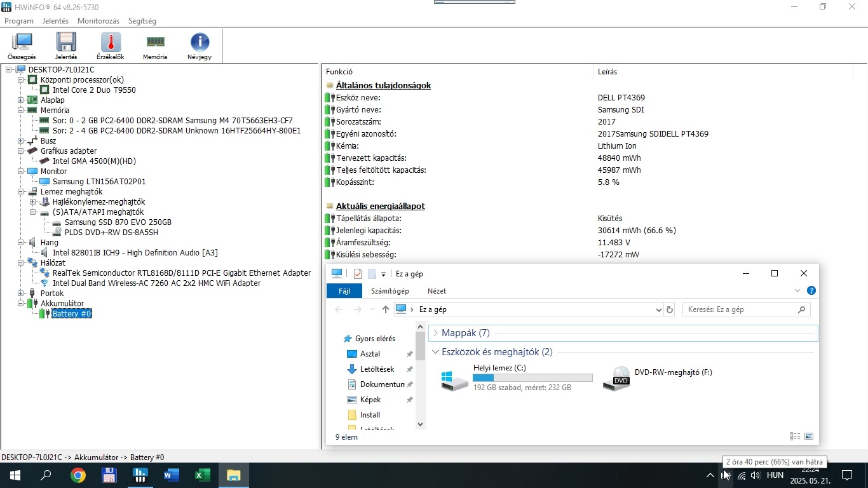Open Dokumentumok in Quick access
Screen dimensions: 868x488
pyautogui.click(x=382, y=384)
